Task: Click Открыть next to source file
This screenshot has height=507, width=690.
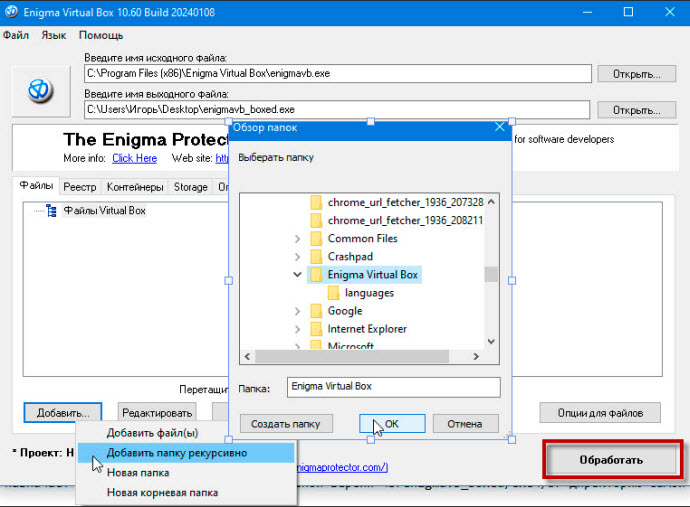Action: (636, 74)
